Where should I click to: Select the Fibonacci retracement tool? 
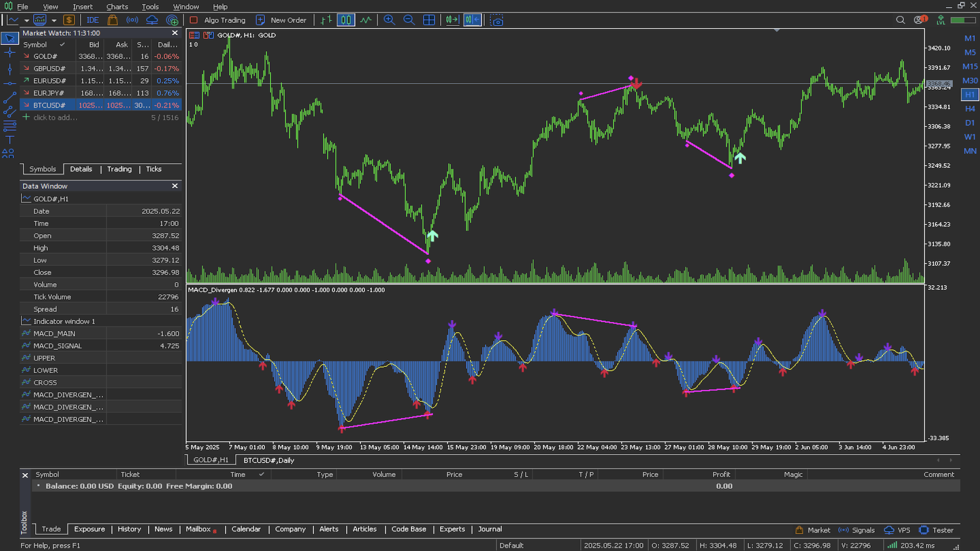pos(10,126)
